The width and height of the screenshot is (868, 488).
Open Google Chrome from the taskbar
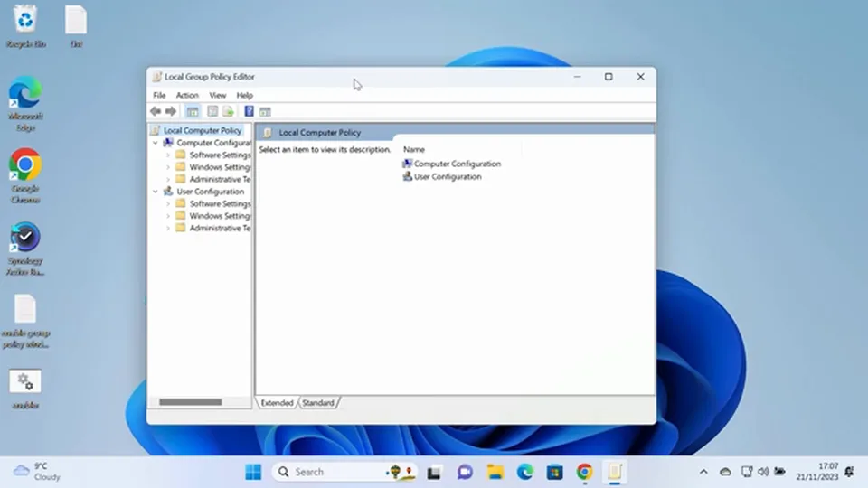pos(585,472)
